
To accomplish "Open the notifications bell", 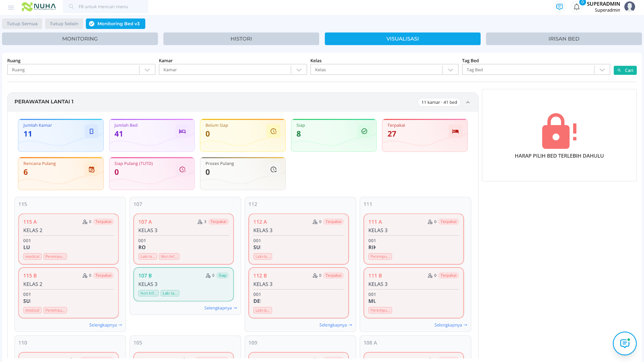I will pyautogui.click(x=576, y=7).
